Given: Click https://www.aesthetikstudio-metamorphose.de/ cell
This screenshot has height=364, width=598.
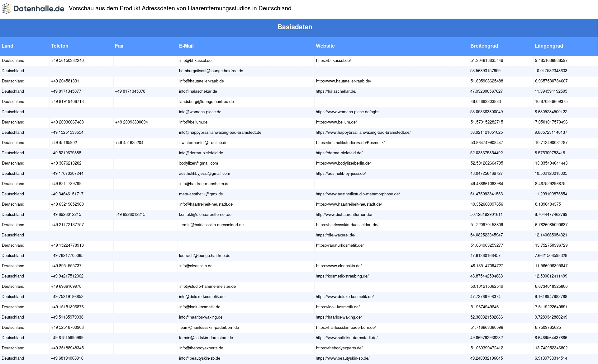Looking at the screenshot, I should [358, 194].
